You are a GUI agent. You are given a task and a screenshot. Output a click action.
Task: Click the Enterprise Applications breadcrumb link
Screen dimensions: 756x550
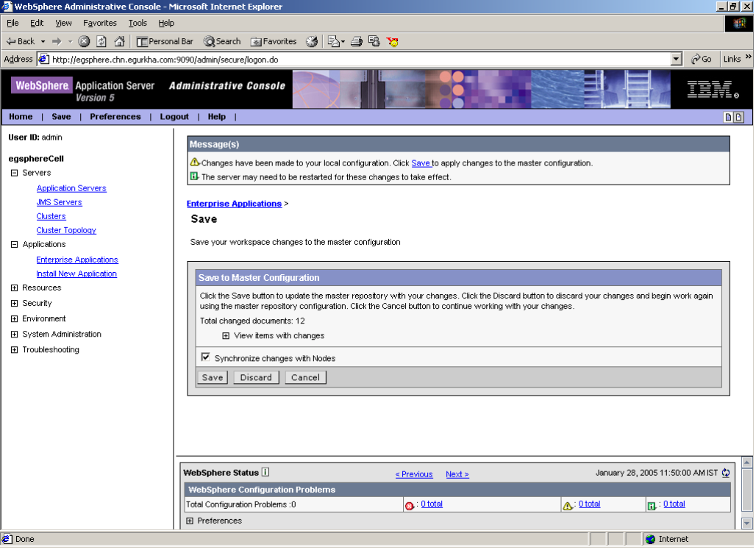click(235, 204)
